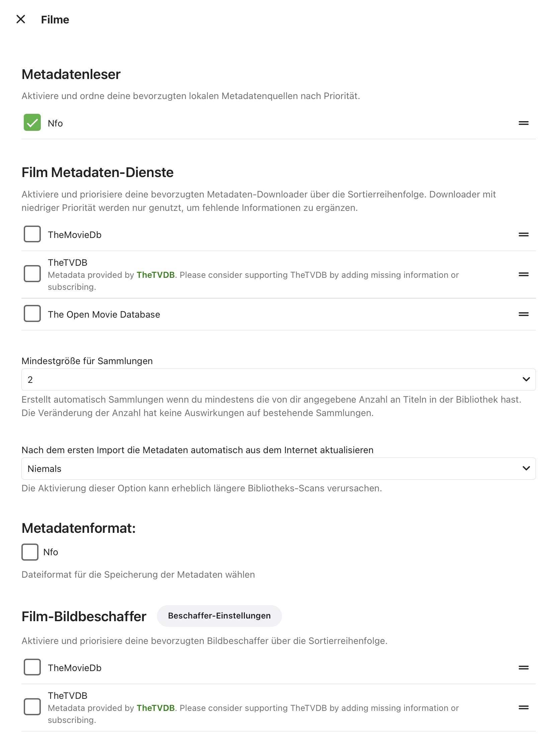Grab the TheTVDB image fetcher drag handle
The width and height of the screenshot is (560, 737).
[523, 708]
